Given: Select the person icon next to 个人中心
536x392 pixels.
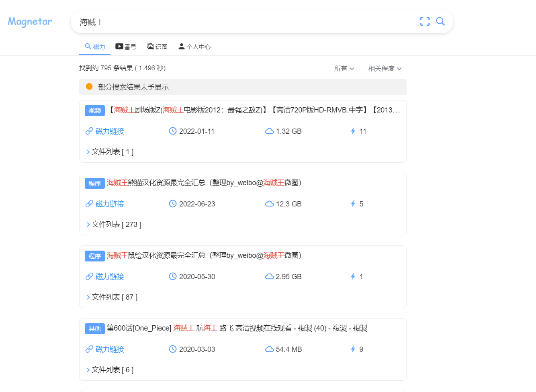Looking at the screenshot, I should coord(181,46).
